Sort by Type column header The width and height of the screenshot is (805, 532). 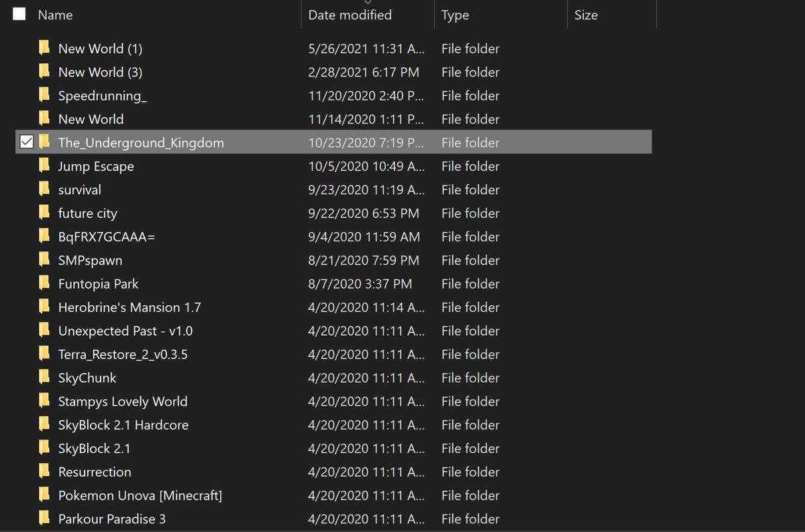[x=456, y=15]
